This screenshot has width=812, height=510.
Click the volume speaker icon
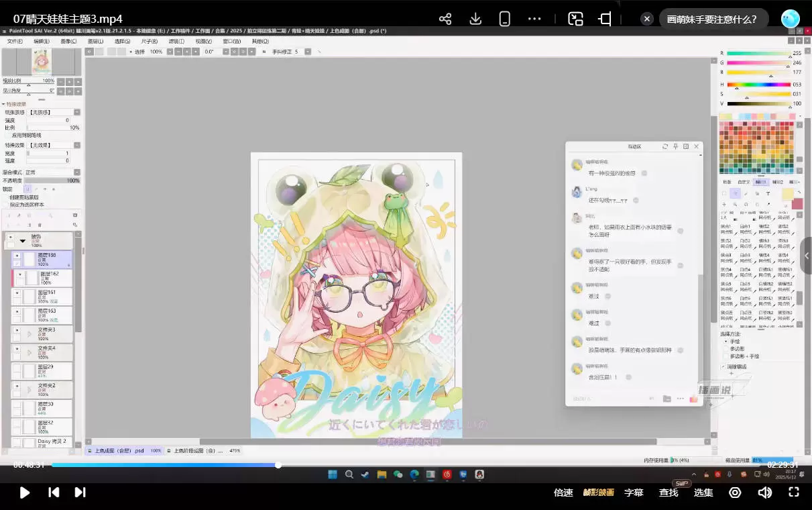point(764,493)
